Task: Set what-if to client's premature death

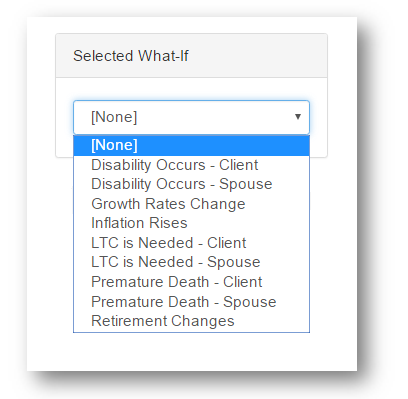Action: tap(191, 282)
